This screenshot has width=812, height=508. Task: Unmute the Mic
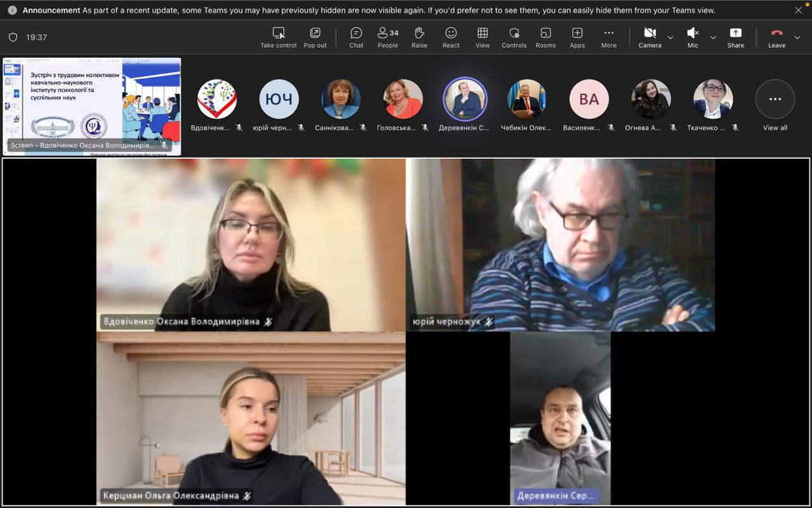pos(693,37)
